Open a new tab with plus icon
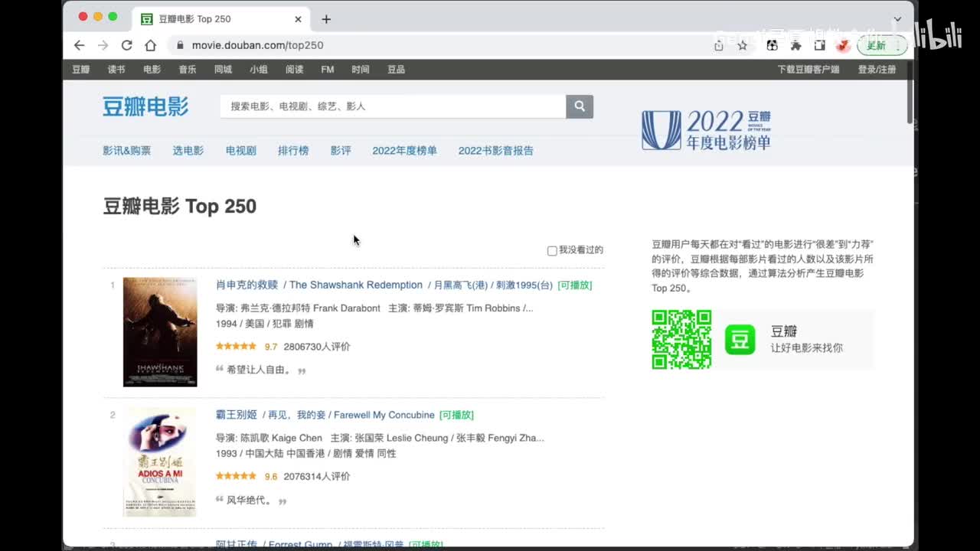This screenshot has height=551, width=980. (x=326, y=19)
